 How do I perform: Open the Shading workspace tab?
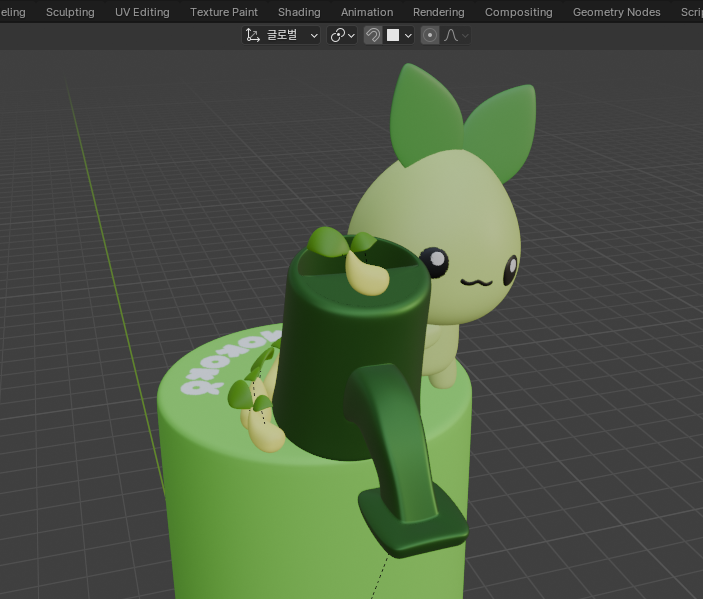pos(299,12)
